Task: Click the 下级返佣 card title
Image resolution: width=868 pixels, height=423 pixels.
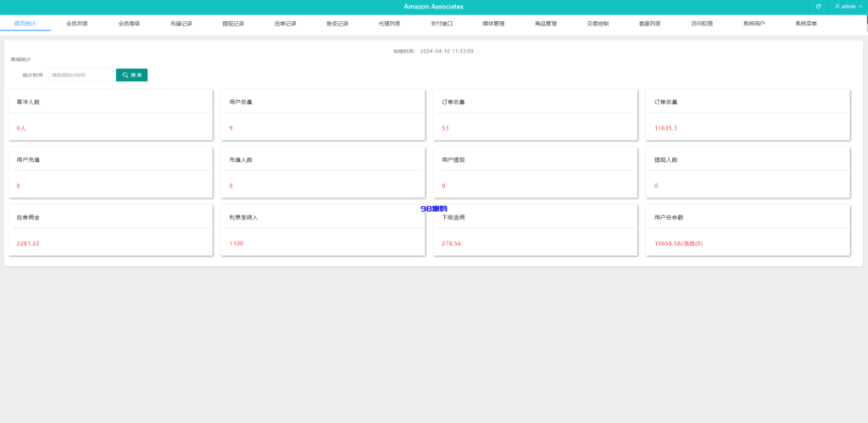Action: point(453,218)
